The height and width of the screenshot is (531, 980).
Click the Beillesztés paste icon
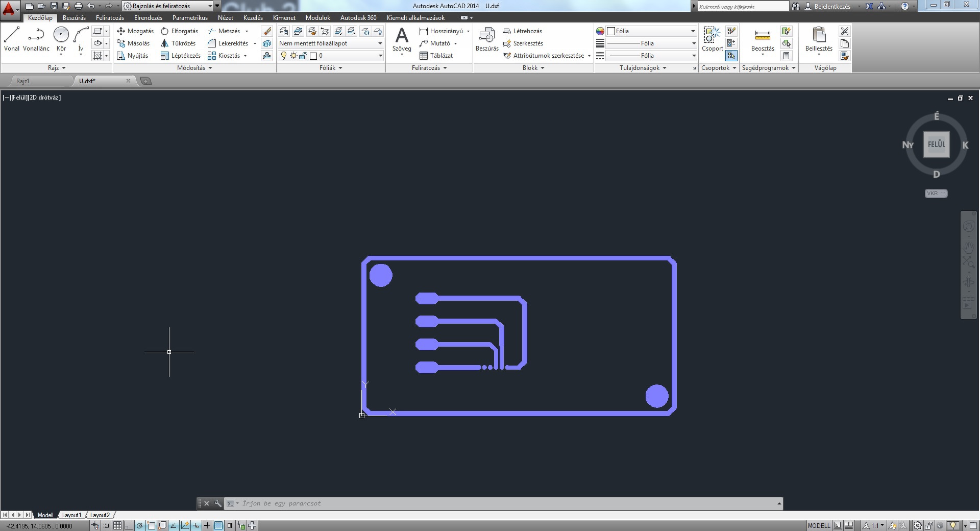[x=819, y=39]
